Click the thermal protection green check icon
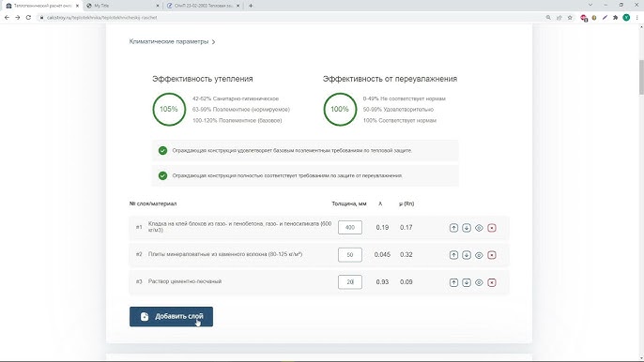The height and width of the screenshot is (362, 644). (x=162, y=151)
